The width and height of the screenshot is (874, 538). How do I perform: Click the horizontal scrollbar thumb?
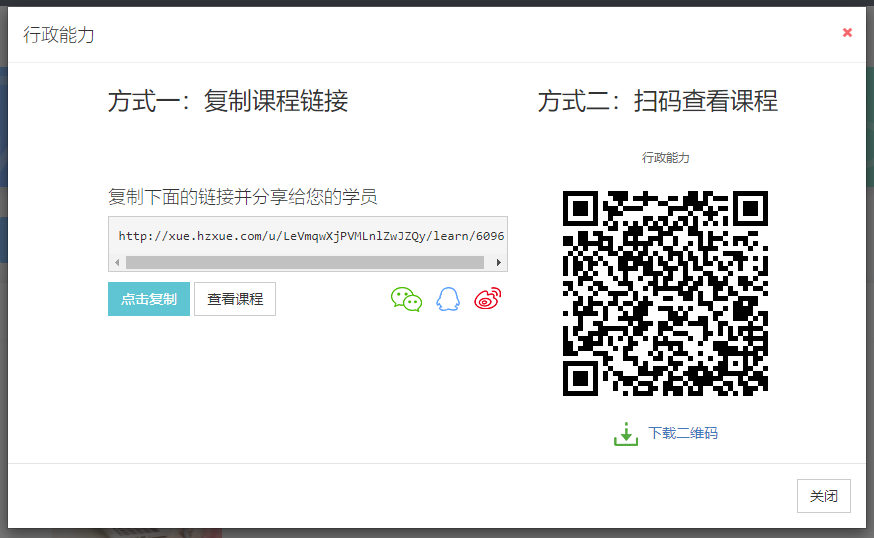click(x=305, y=263)
